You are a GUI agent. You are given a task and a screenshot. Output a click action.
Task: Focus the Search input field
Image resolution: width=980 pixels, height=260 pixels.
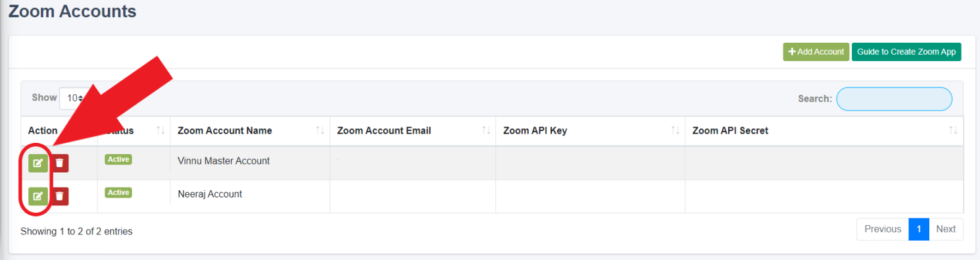pos(894,99)
